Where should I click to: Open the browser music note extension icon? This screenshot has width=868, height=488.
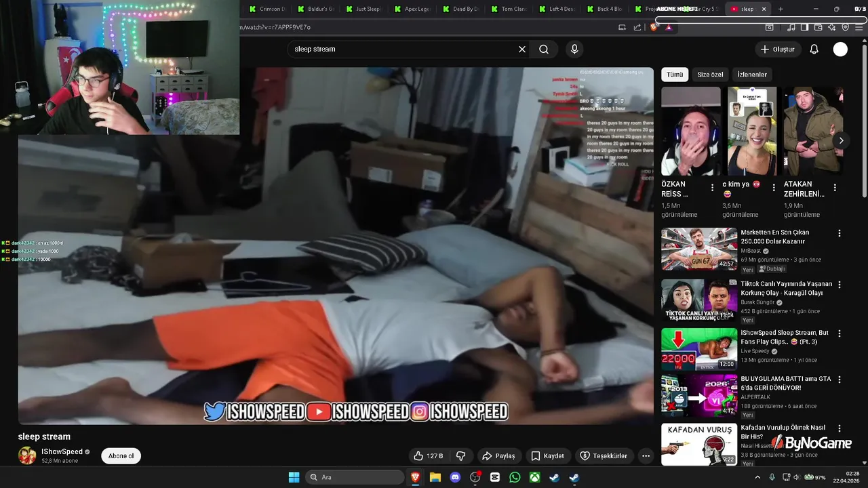tap(791, 27)
